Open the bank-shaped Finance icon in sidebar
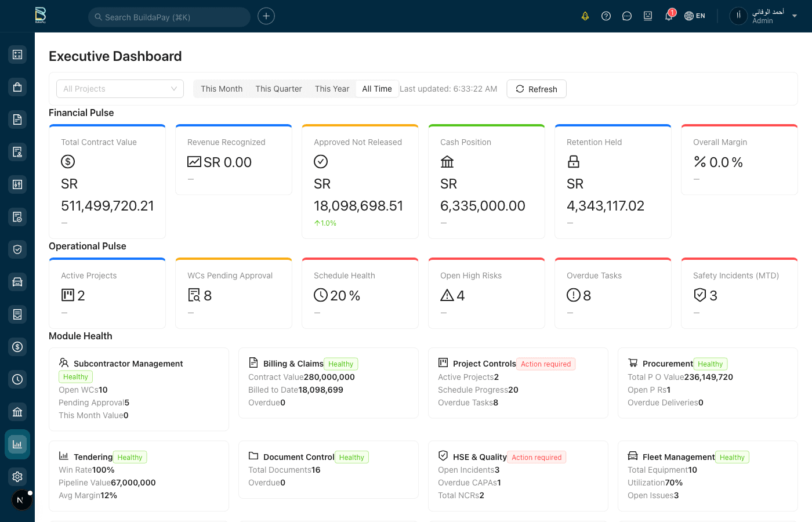Image resolution: width=812 pixels, height=522 pixels. pos(17,411)
